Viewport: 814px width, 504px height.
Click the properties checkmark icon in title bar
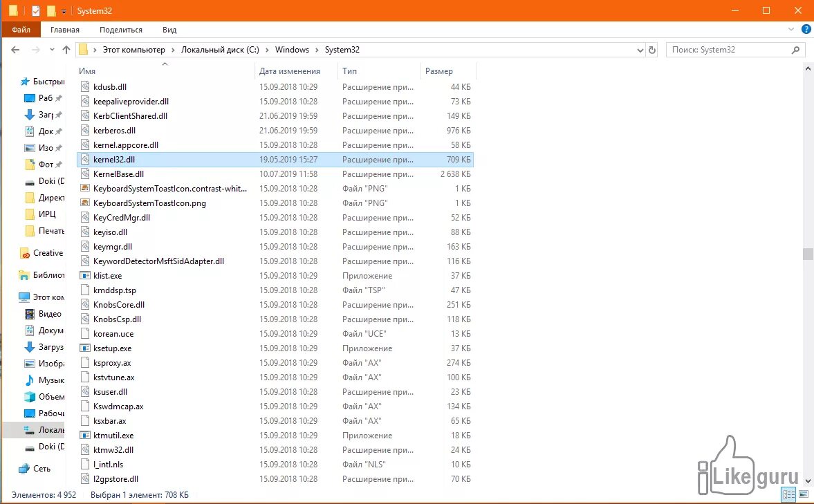(36, 10)
